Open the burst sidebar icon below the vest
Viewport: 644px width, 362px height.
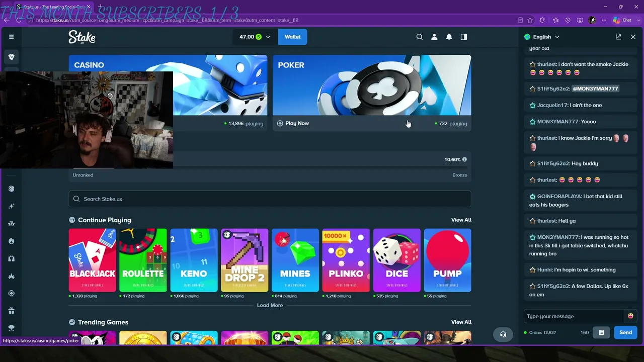(11, 276)
